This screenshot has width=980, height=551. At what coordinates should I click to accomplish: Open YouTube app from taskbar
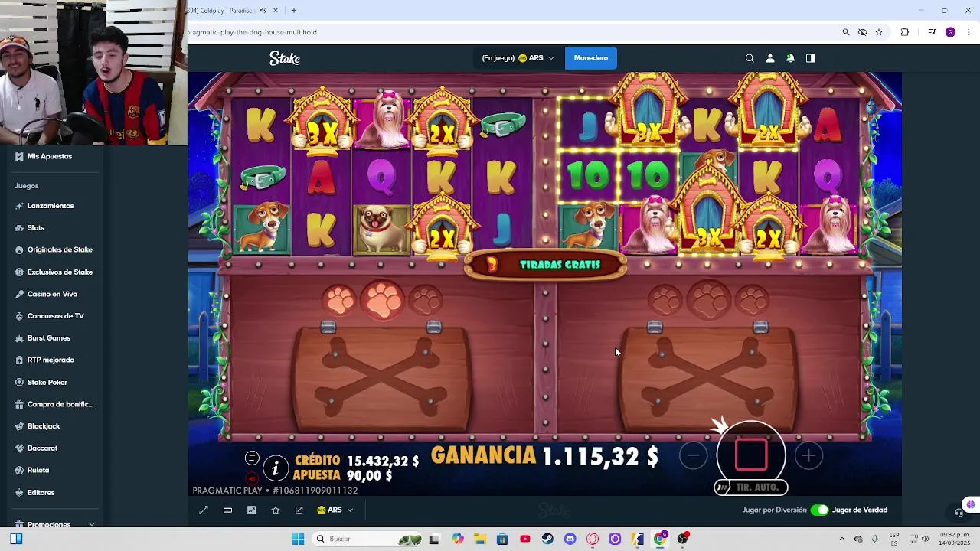tap(524, 539)
